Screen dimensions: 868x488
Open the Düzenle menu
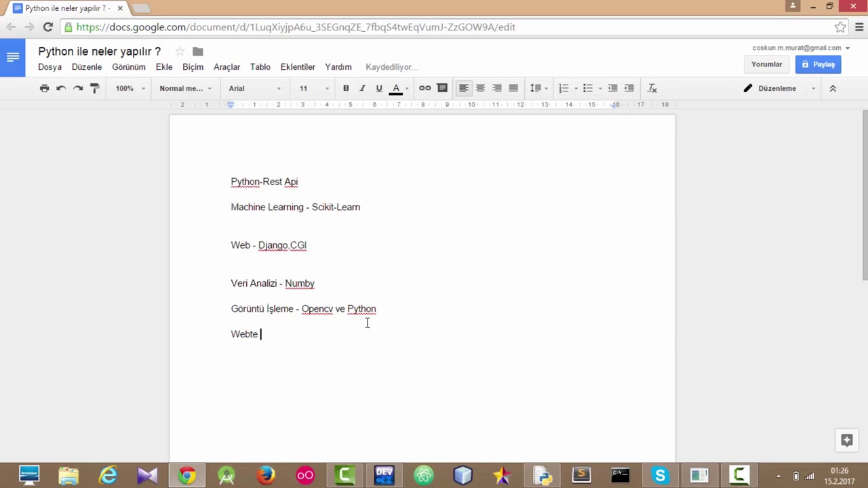(87, 67)
